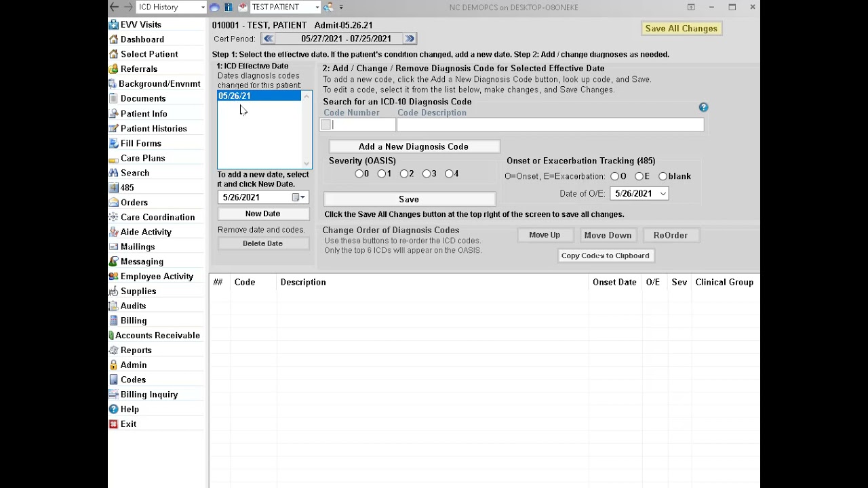Open the Date of O/E dropdown

coord(663,194)
